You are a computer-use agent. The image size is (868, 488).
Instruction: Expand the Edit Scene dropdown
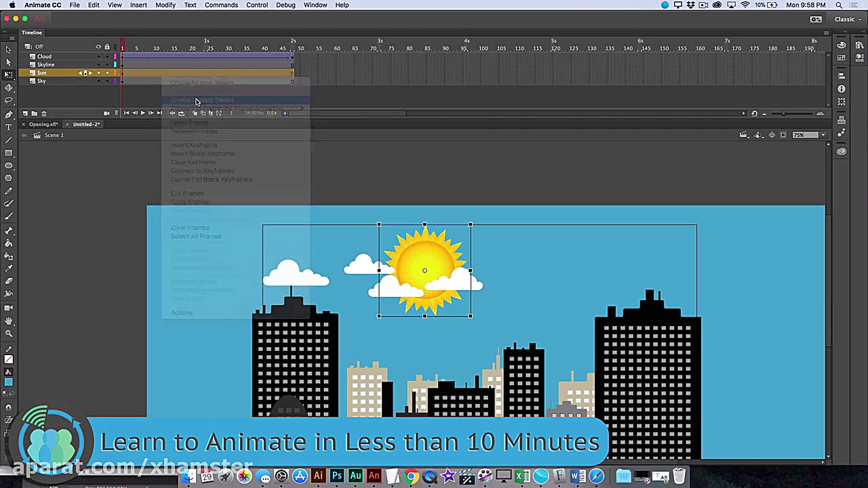[747, 135]
